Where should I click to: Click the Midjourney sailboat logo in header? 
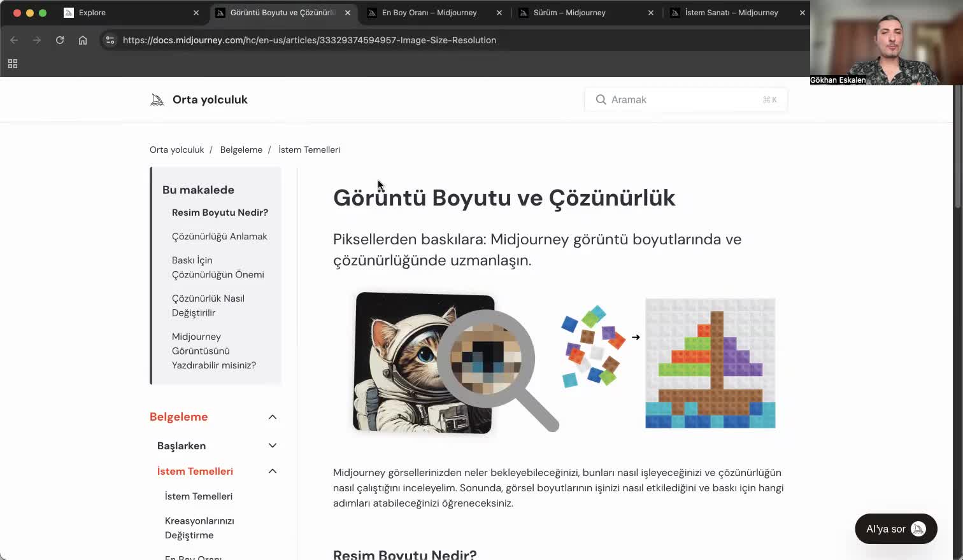pyautogui.click(x=157, y=100)
